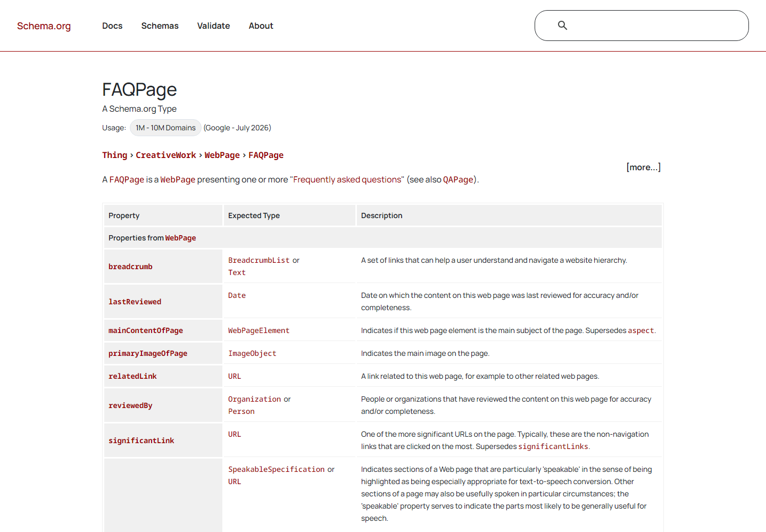This screenshot has width=766, height=532.
Task: Click the Date expected type link
Action: [237, 295]
